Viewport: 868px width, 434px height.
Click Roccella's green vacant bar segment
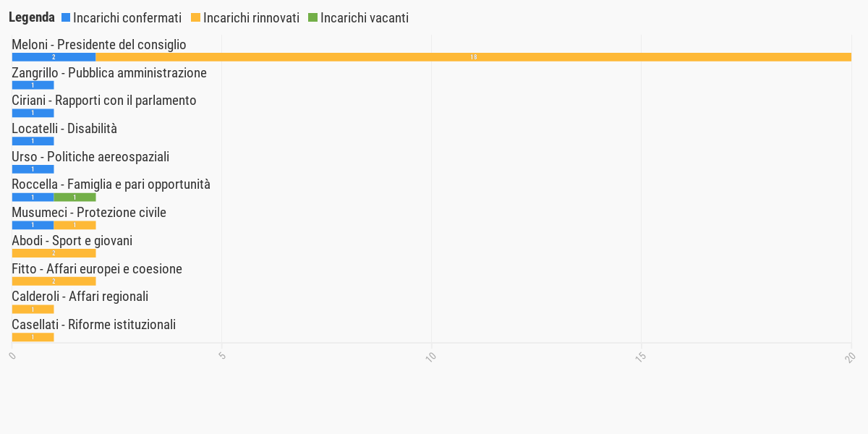[x=75, y=197]
